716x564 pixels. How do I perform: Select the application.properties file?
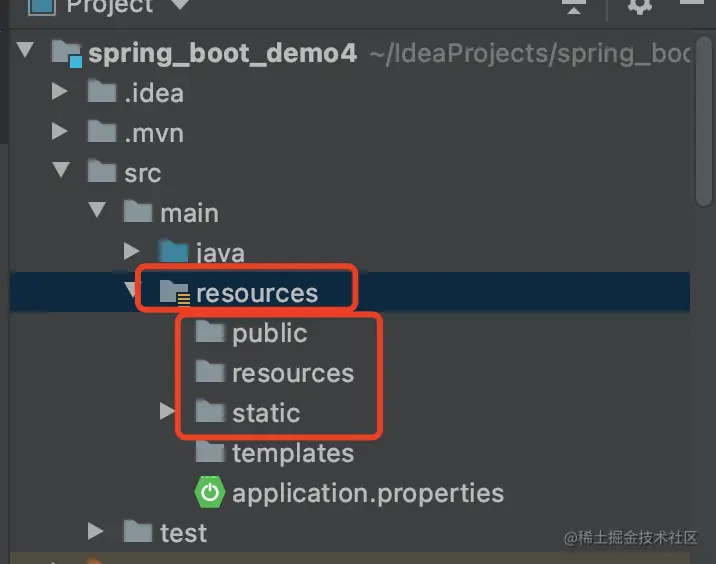(x=350, y=493)
